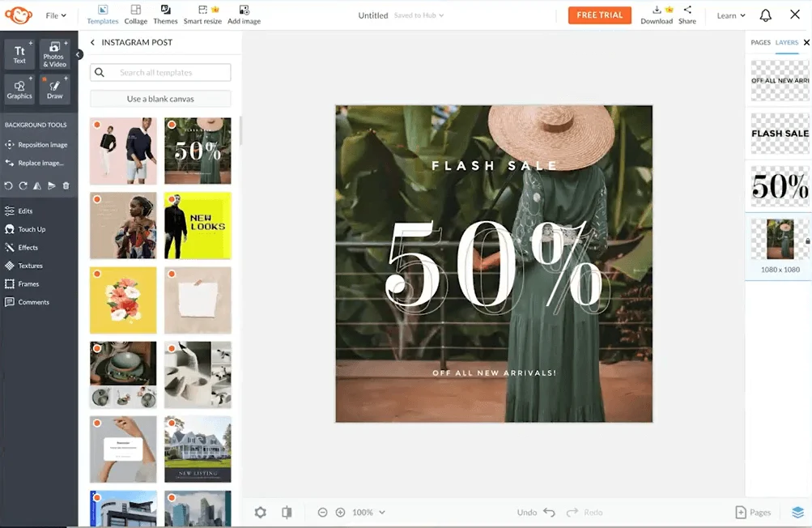Screen dimensions: 812x528
Task: Open notifications via the bell icon
Action: point(763,15)
